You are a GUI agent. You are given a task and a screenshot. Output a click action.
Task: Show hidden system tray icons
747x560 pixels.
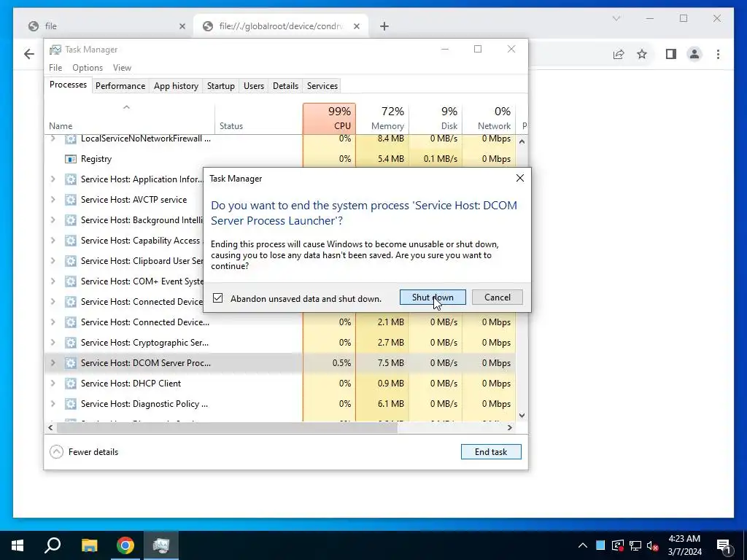tap(582, 545)
